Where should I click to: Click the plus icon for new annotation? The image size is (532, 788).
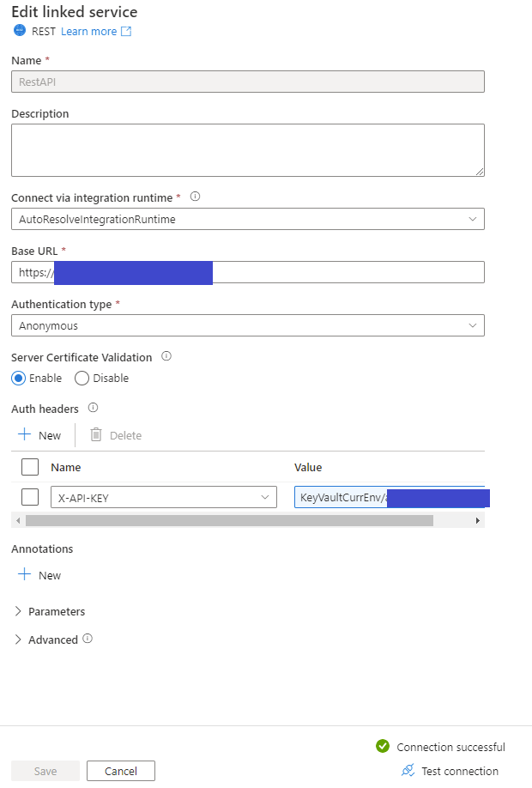(24, 574)
